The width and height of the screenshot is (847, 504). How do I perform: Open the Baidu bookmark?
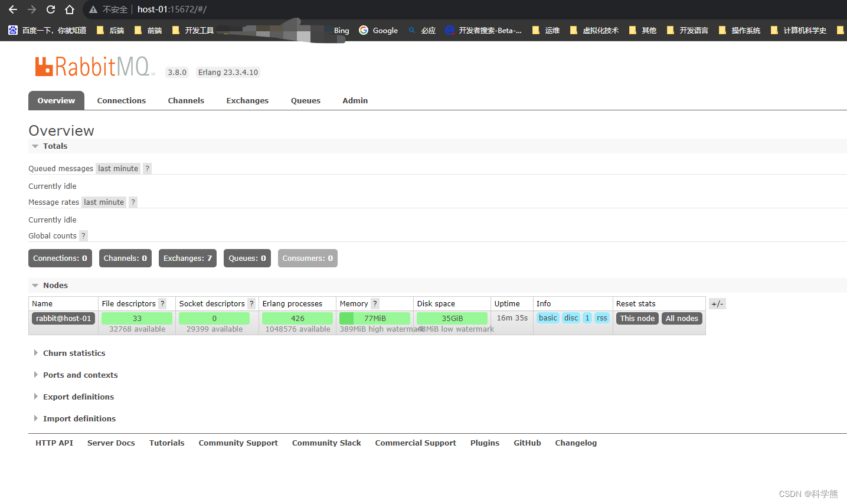[x=47, y=30]
